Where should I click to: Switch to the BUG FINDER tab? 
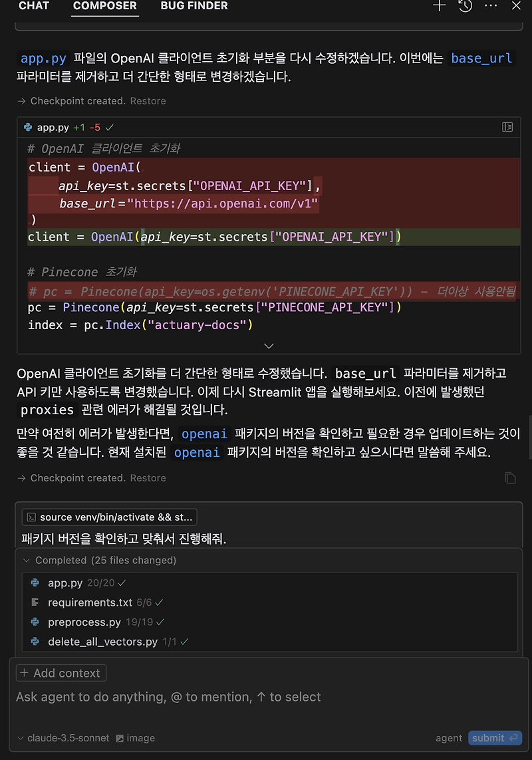tap(194, 6)
